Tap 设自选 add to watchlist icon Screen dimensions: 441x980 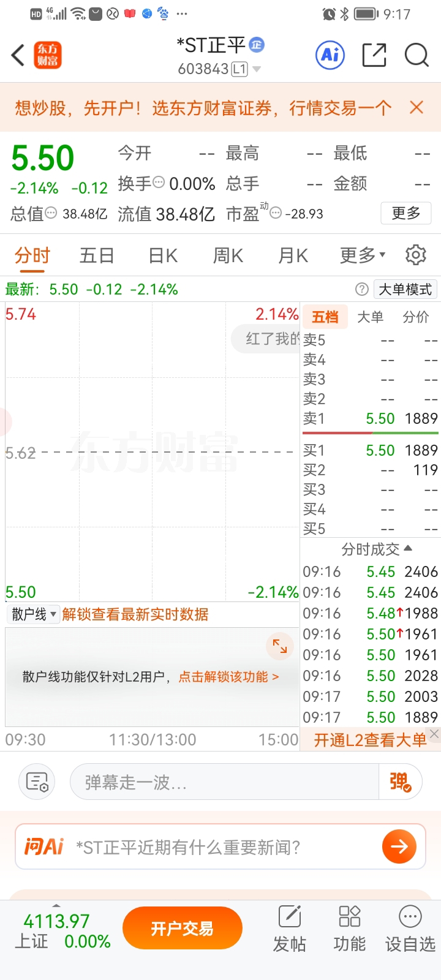coord(410,929)
